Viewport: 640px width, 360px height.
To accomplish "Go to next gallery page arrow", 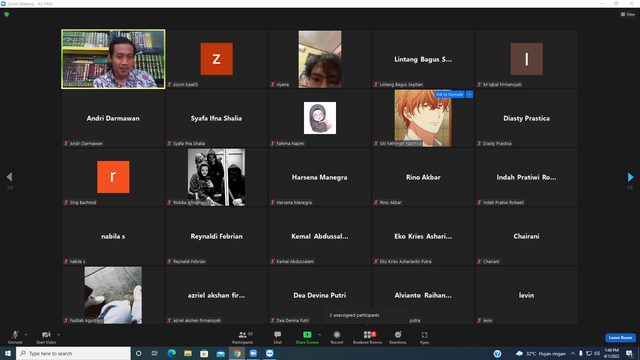I will point(630,177).
